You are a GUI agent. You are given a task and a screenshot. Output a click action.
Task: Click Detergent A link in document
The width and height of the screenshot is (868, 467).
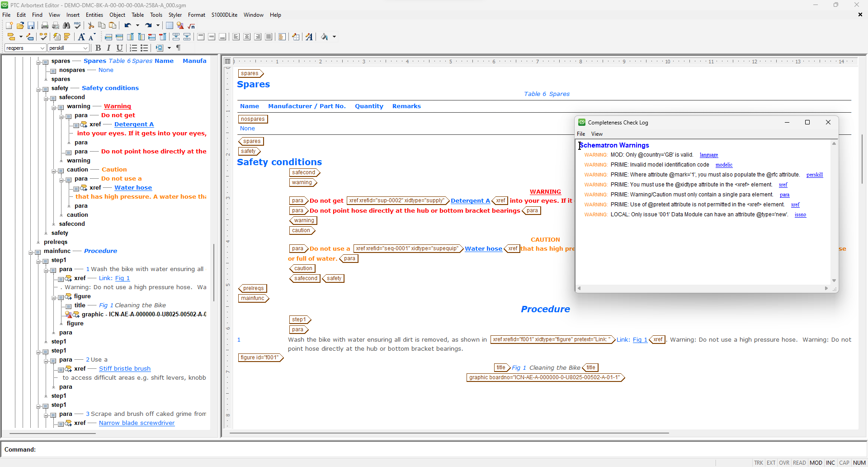coord(470,201)
